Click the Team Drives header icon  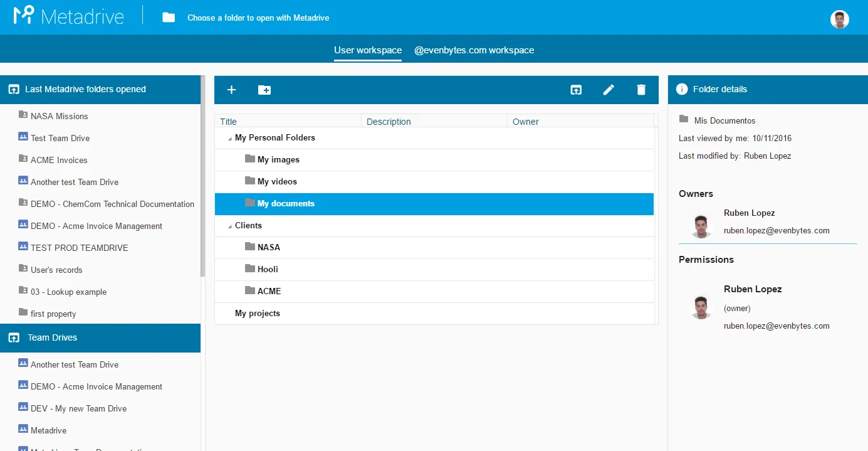click(14, 338)
